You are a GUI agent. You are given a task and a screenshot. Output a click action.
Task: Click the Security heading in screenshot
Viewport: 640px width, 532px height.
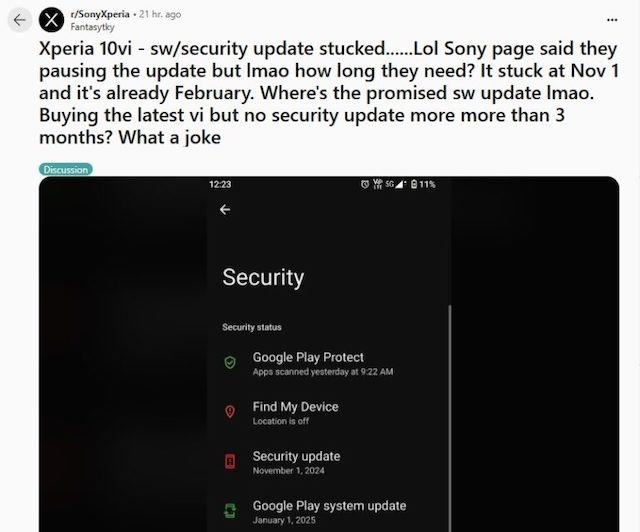(x=263, y=278)
